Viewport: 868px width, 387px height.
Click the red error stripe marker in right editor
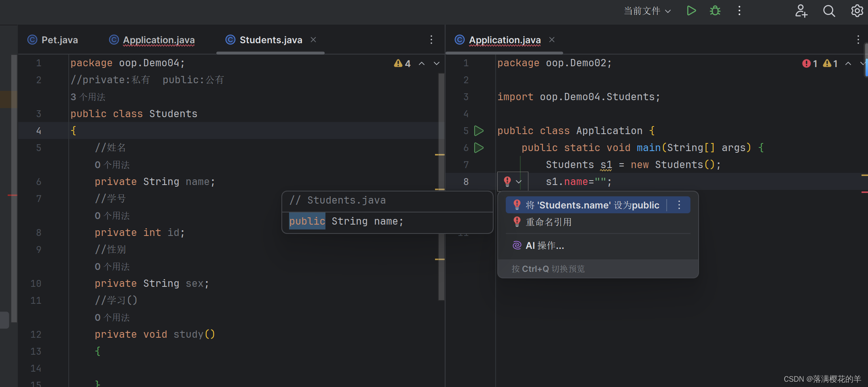pos(865,192)
